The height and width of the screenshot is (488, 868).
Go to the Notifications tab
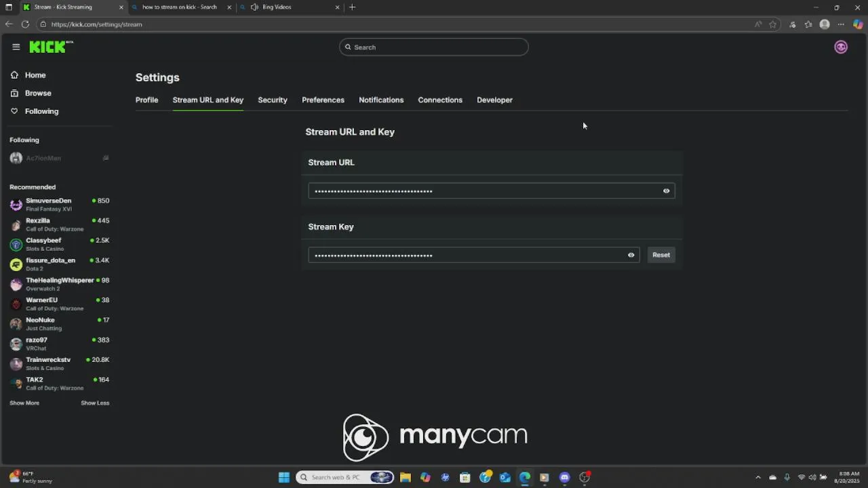(381, 100)
